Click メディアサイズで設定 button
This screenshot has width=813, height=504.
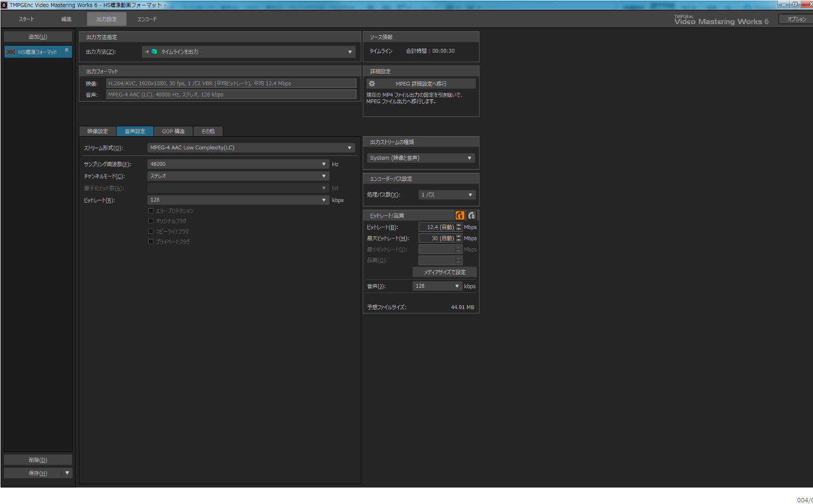(444, 272)
